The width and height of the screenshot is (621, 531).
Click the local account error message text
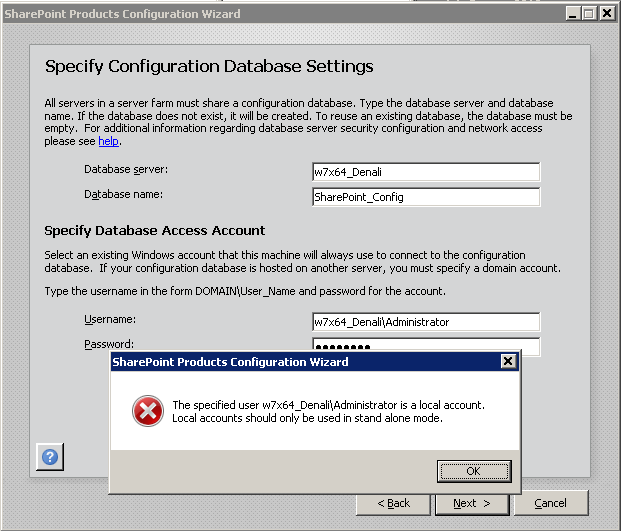click(x=328, y=411)
